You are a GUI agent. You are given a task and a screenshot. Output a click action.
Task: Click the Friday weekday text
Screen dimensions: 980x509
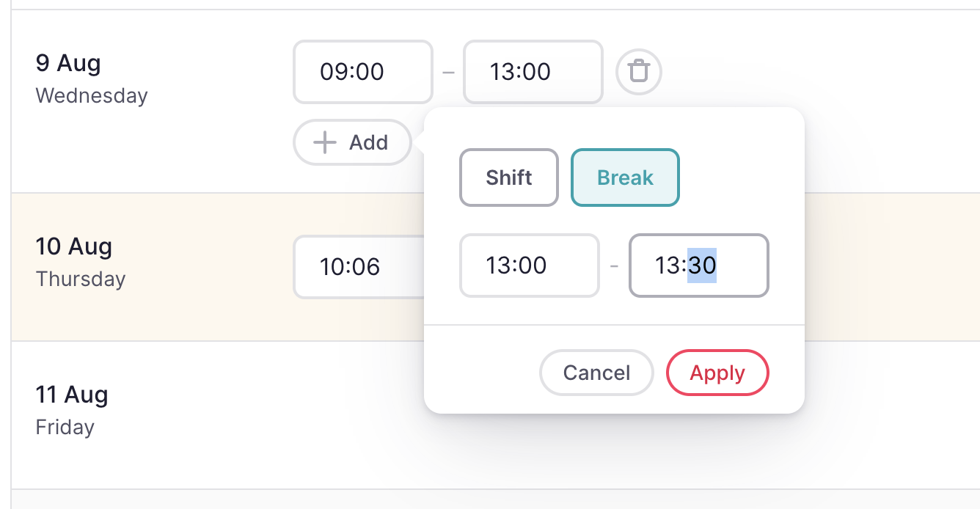pos(65,428)
